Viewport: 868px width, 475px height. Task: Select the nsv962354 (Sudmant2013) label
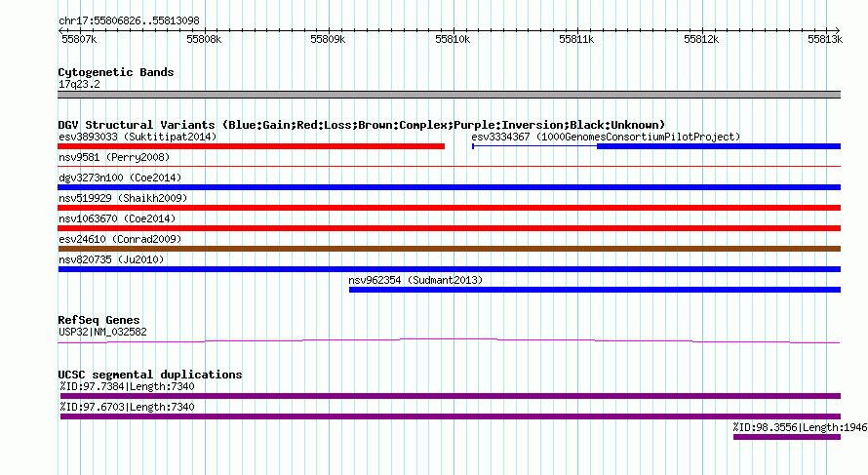pyautogui.click(x=415, y=280)
